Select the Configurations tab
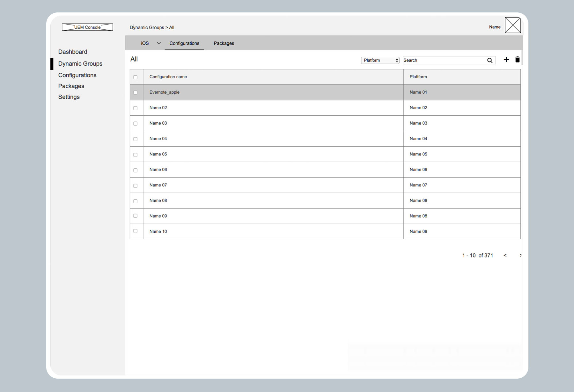 click(x=184, y=43)
